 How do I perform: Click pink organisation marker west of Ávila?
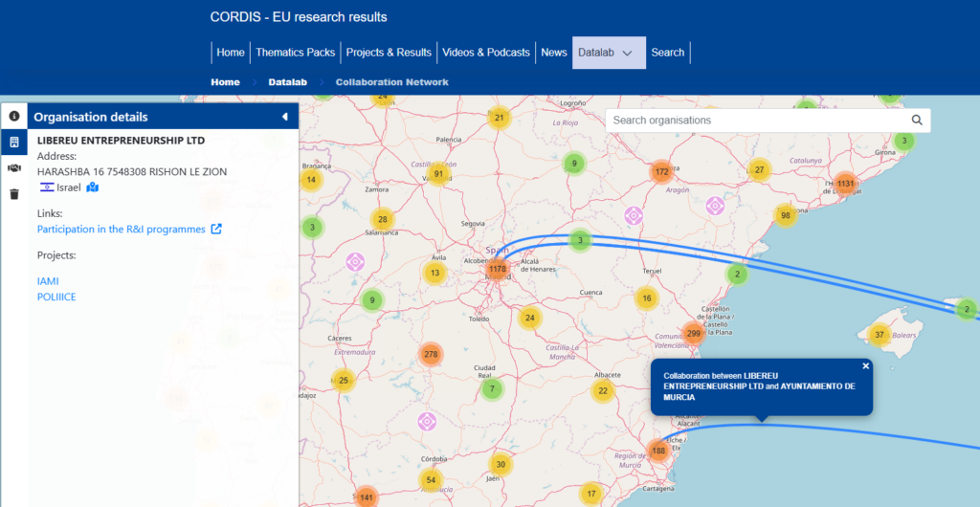355,261
